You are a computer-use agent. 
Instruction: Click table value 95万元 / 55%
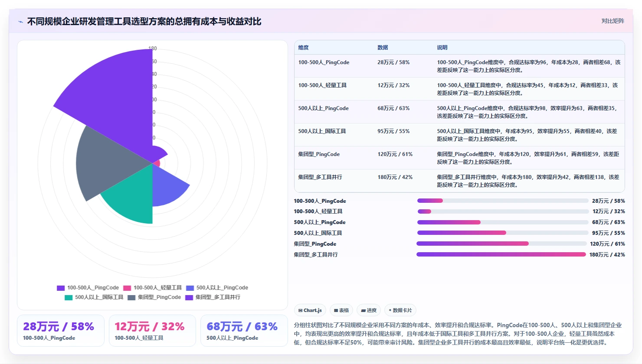(393, 131)
